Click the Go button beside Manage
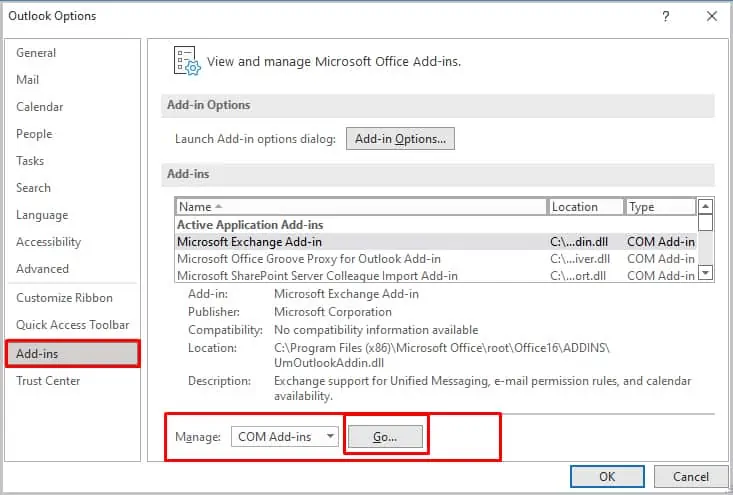The width and height of the screenshot is (733, 495). coord(385,437)
